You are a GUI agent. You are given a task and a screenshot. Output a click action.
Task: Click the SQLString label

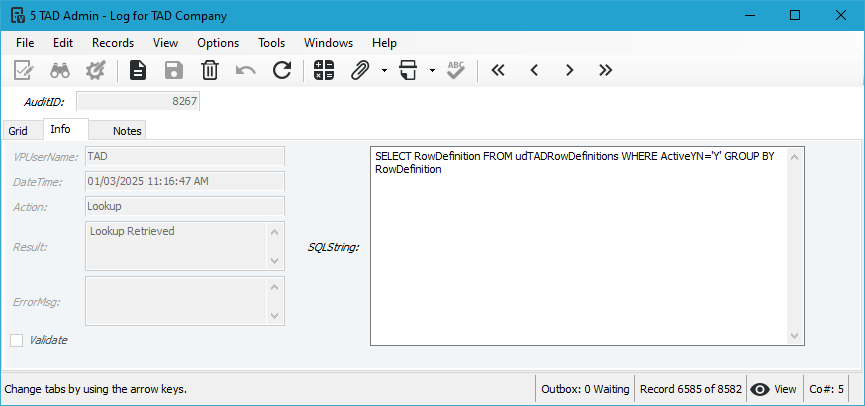[333, 247]
